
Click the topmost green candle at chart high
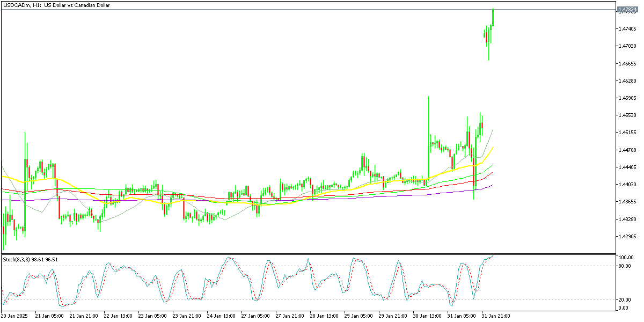493,17
